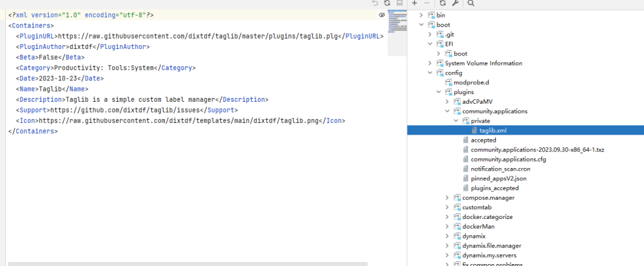Click the community.applications.cfg file icon
This screenshot has width=644, height=266.
tap(466, 159)
